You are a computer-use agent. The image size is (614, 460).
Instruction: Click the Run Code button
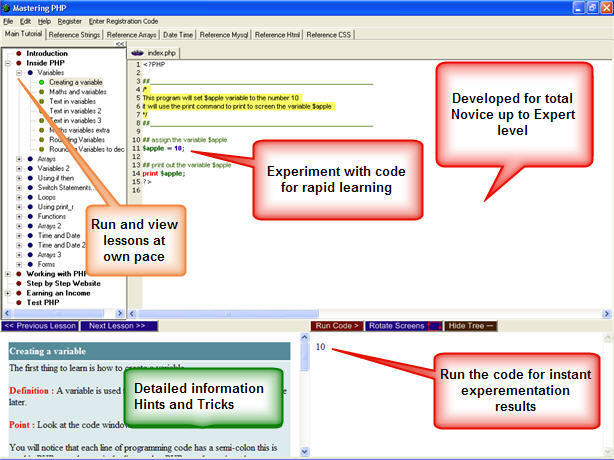337,326
